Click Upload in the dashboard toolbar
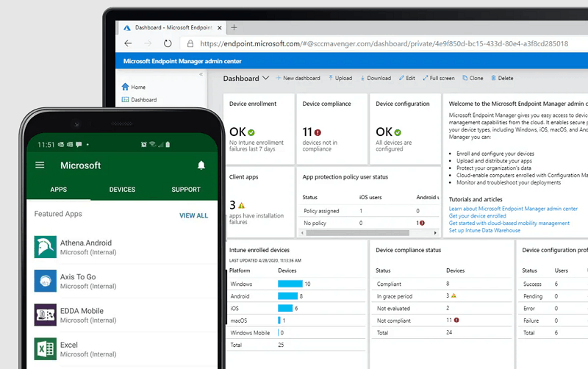The width and height of the screenshot is (588, 369). pyautogui.click(x=340, y=78)
